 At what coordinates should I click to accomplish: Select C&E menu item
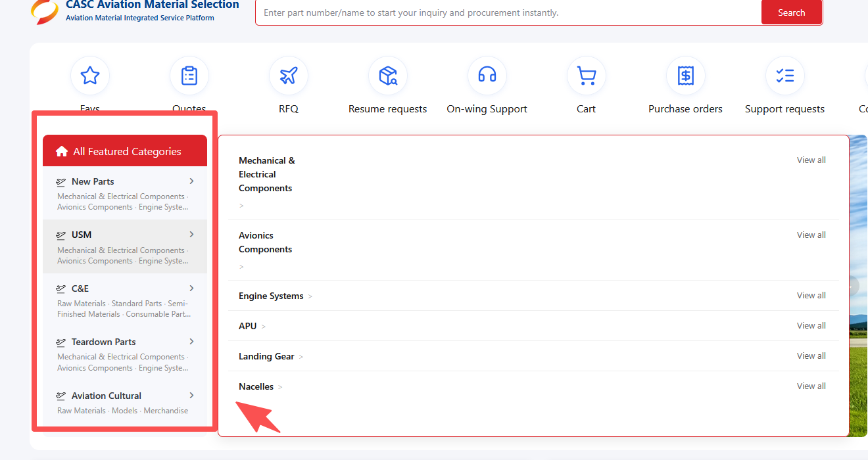pos(125,300)
